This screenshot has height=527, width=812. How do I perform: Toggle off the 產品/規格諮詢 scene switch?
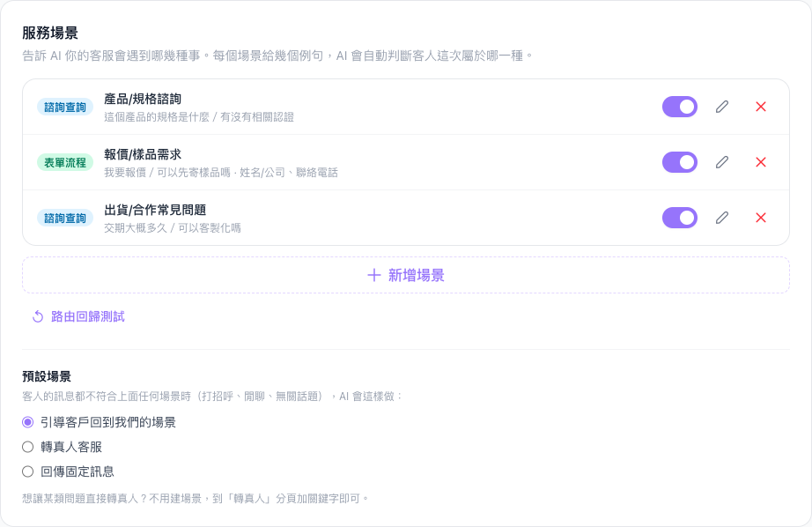coord(679,107)
